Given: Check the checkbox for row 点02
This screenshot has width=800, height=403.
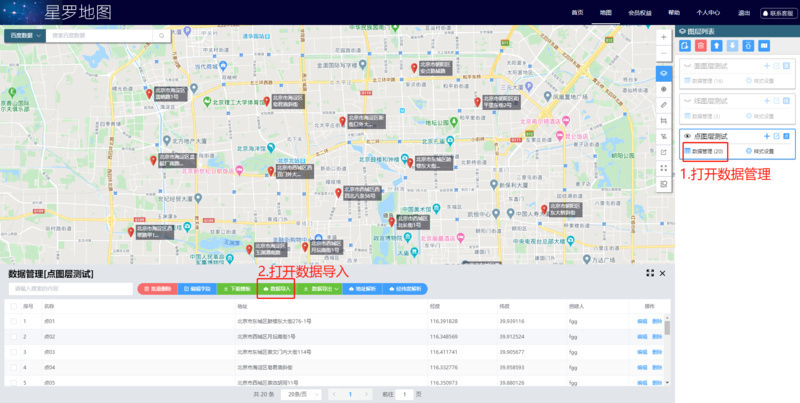Looking at the screenshot, I should 14,337.
